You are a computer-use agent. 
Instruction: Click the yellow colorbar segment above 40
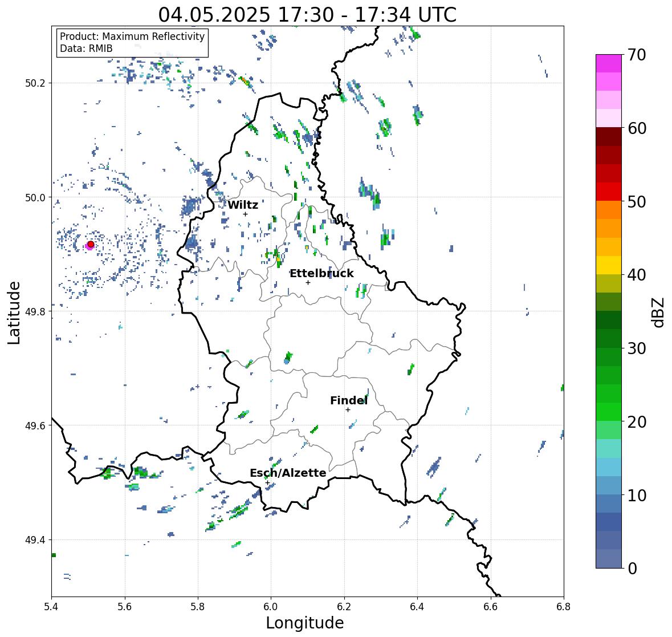pos(609,265)
